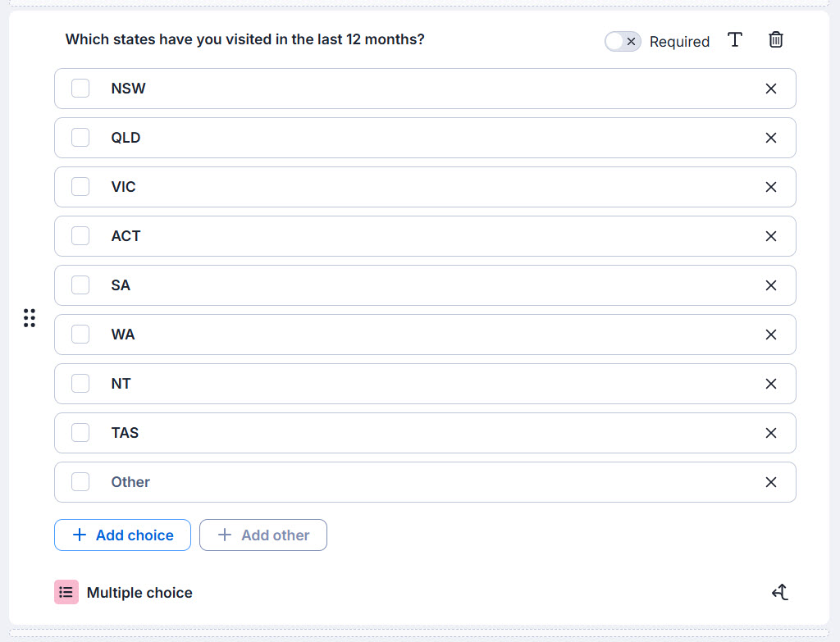Screen dimensions: 840x642
Task: Click the text formatting T icon
Action: pyautogui.click(x=735, y=39)
